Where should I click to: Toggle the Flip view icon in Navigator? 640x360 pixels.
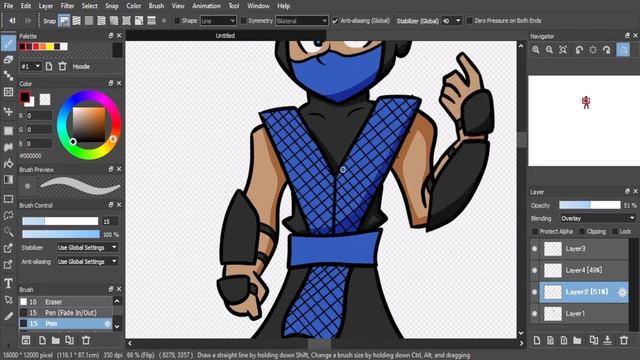pyautogui.click(x=623, y=50)
